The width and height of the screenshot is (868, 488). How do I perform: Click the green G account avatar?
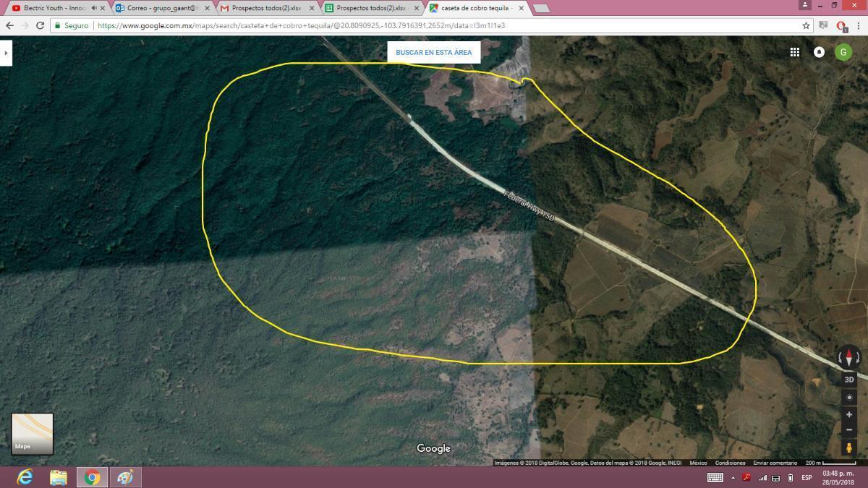click(843, 52)
